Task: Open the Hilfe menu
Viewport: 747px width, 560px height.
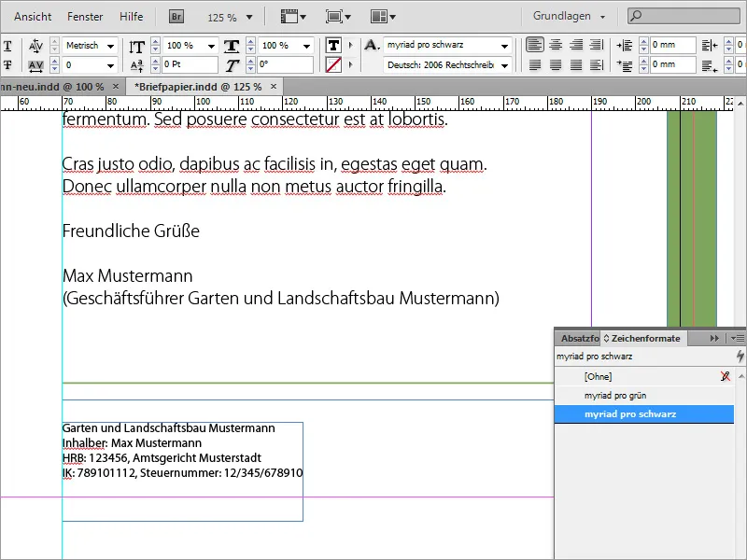Action: [x=131, y=17]
